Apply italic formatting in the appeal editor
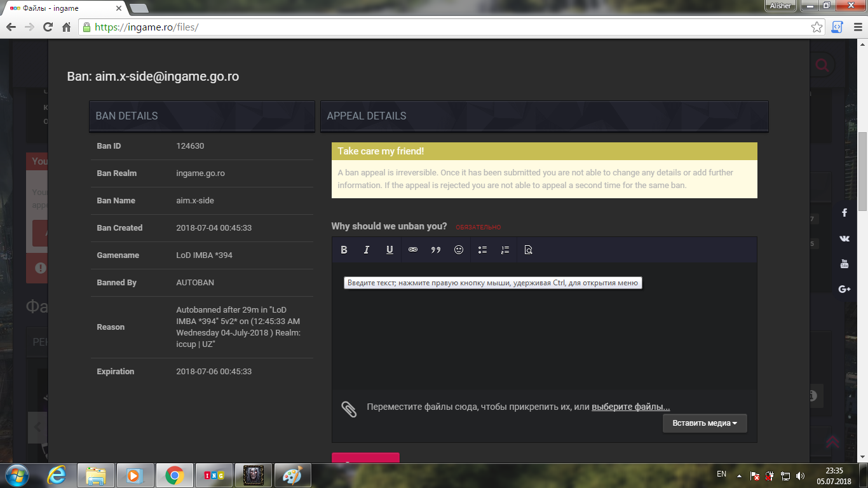868x488 pixels. click(x=367, y=250)
